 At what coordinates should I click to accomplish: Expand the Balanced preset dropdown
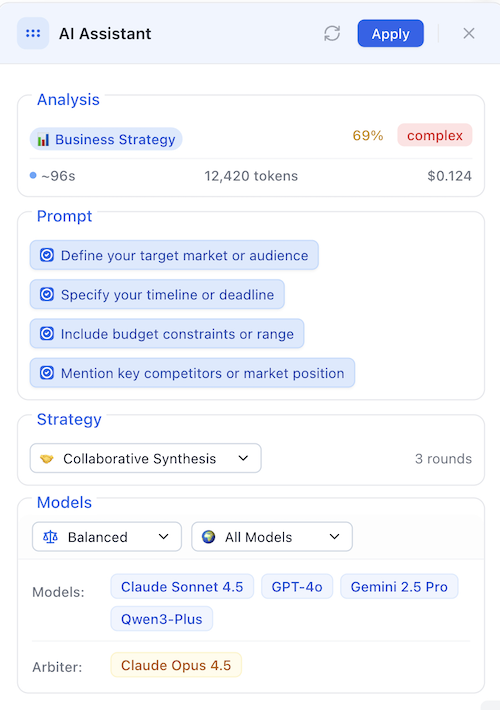pos(107,537)
